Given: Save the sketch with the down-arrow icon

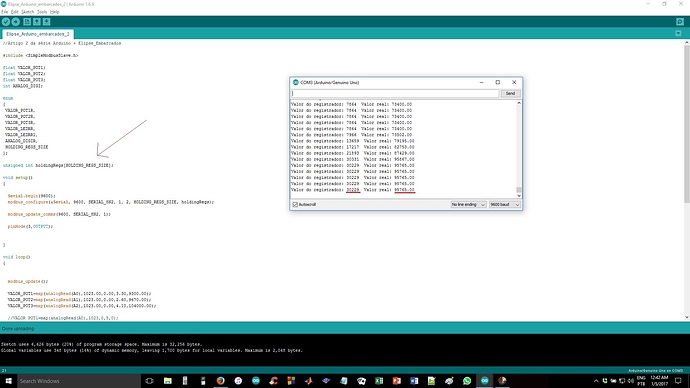Looking at the screenshot, I should [x=47, y=22].
